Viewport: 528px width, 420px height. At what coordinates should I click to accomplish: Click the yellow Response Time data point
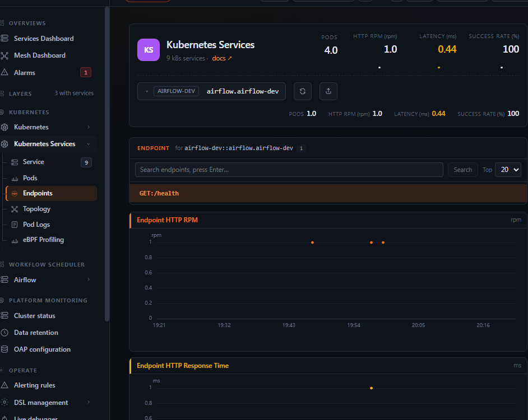click(372, 388)
